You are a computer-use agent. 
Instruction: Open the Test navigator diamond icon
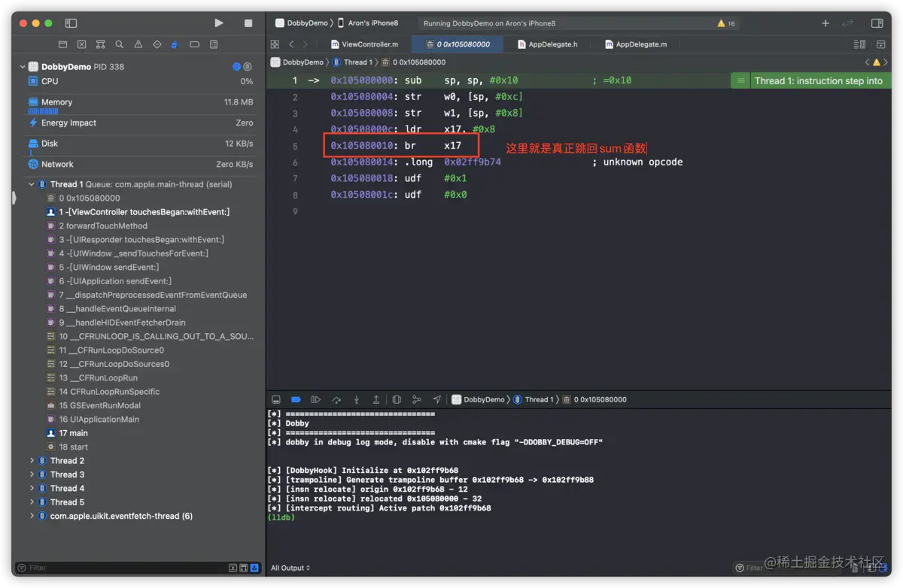157,44
